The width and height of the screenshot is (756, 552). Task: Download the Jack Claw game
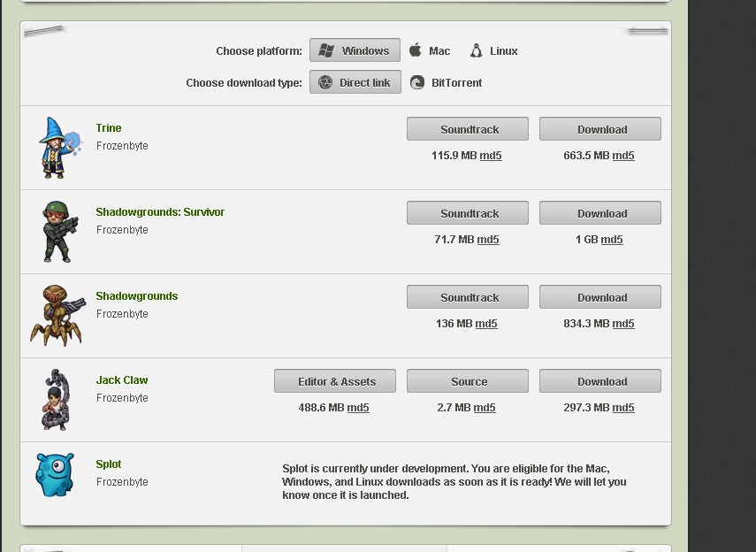[x=600, y=380]
